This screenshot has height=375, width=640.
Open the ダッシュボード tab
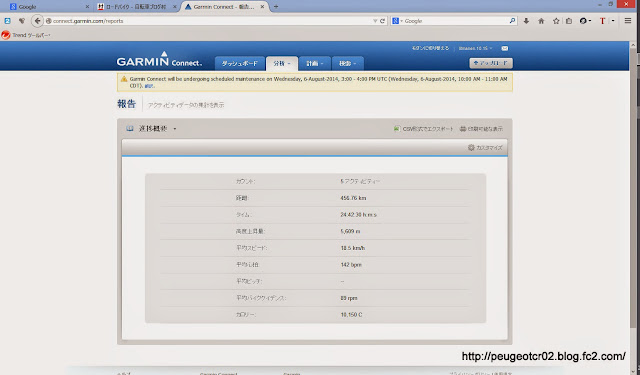tap(240, 63)
